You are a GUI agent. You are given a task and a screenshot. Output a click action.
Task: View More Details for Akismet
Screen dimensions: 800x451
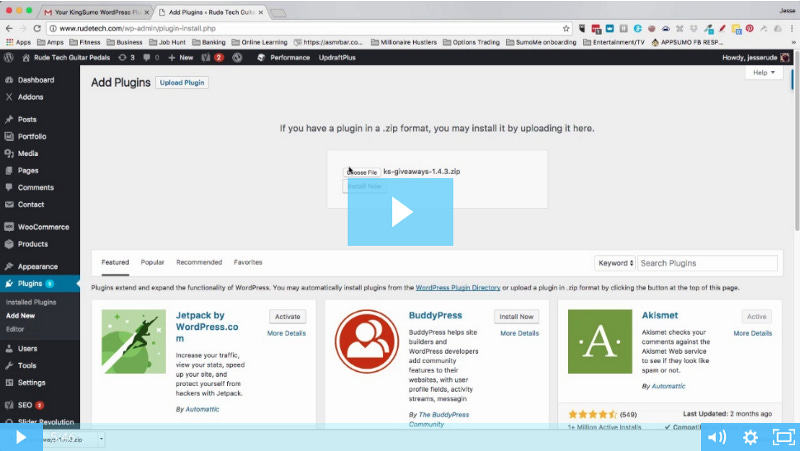pyautogui.click(x=753, y=333)
